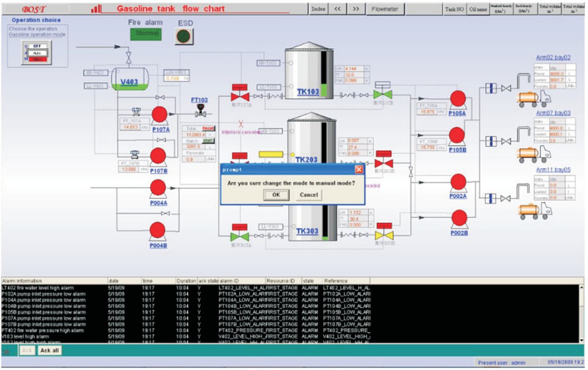Click the green Fire alarm Normal indicator
The width and height of the screenshot is (588, 370).
(147, 34)
